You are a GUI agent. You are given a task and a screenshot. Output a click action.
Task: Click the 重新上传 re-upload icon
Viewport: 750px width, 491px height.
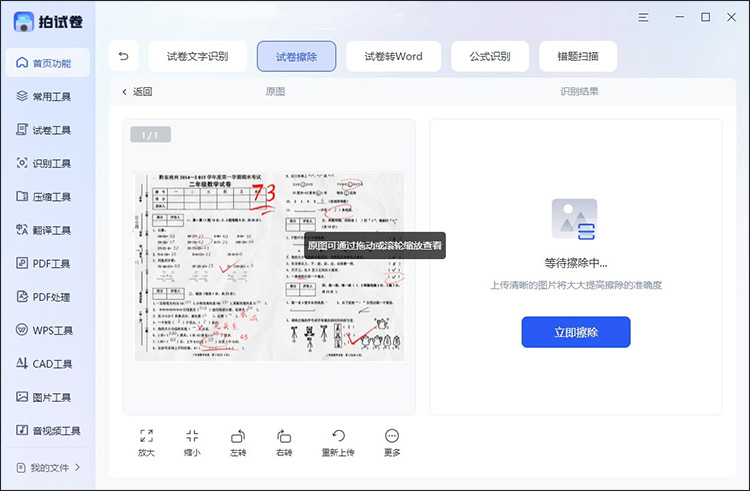[x=338, y=443]
